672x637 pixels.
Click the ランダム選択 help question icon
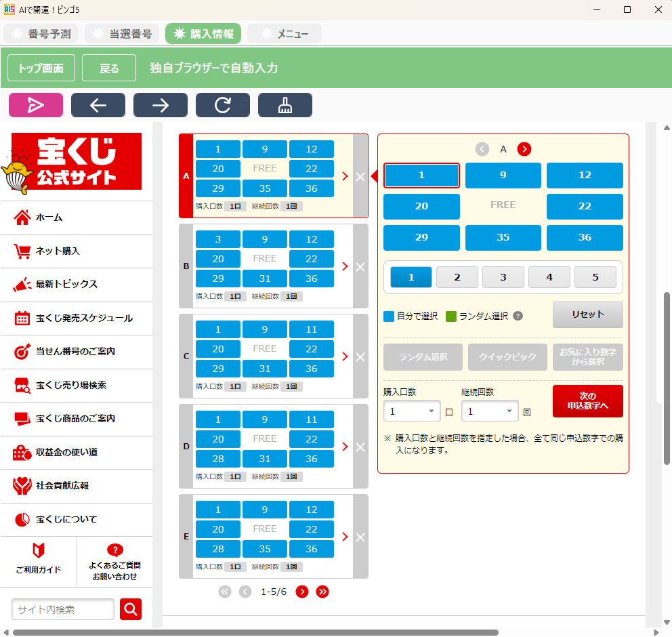point(518,316)
